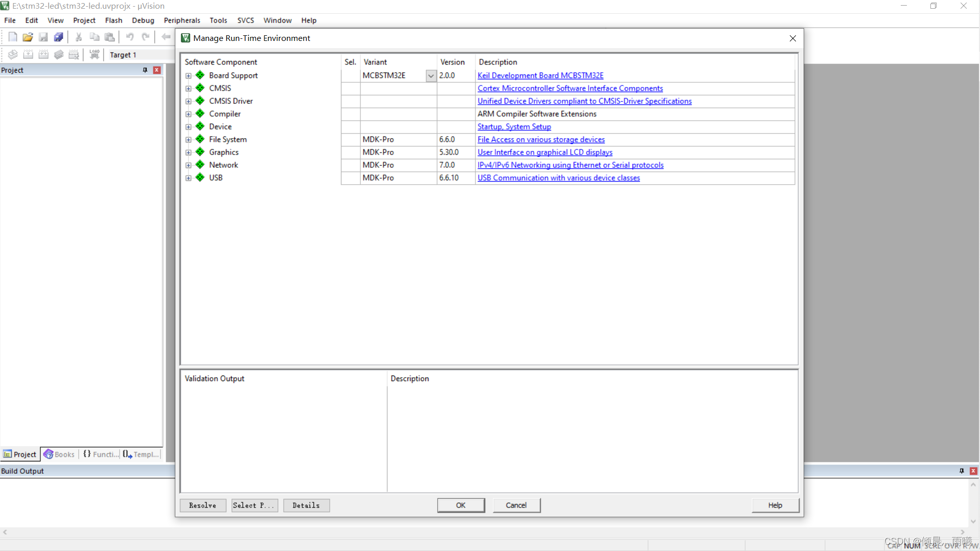Open the IPv4/IPv6 Networking description link
This screenshot has width=980, height=551.
[x=571, y=165]
